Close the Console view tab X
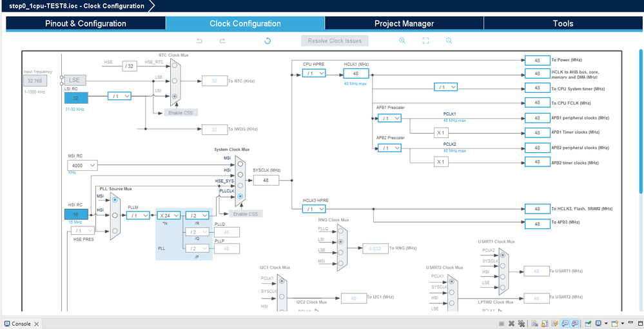This screenshot has height=329, width=644. [x=36, y=324]
